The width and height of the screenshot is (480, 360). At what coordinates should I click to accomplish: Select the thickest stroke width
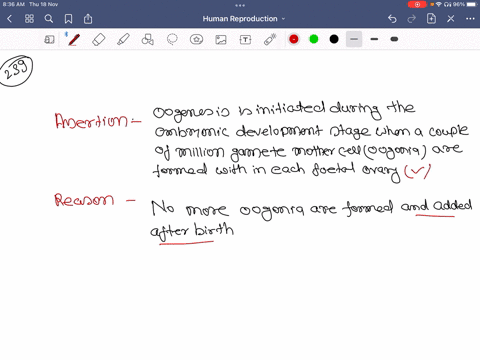coord(394,39)
